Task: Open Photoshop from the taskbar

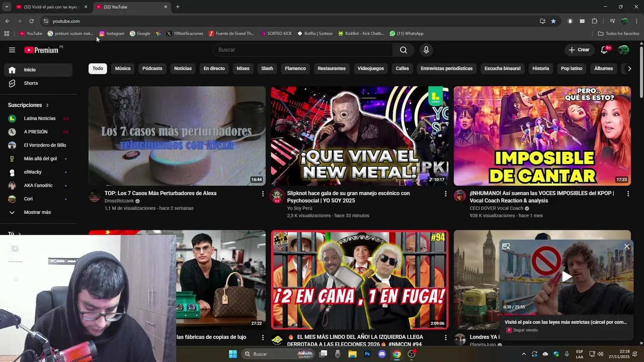Action: [x=367, y=354]
